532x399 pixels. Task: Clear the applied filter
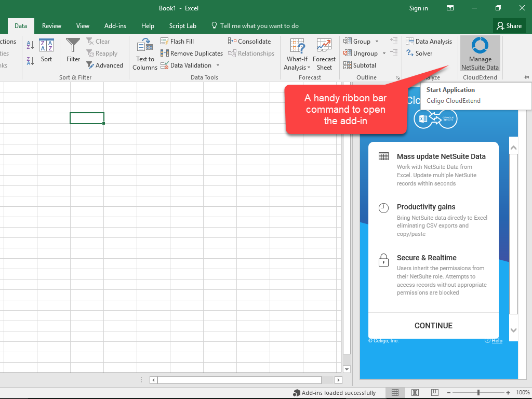98,42
